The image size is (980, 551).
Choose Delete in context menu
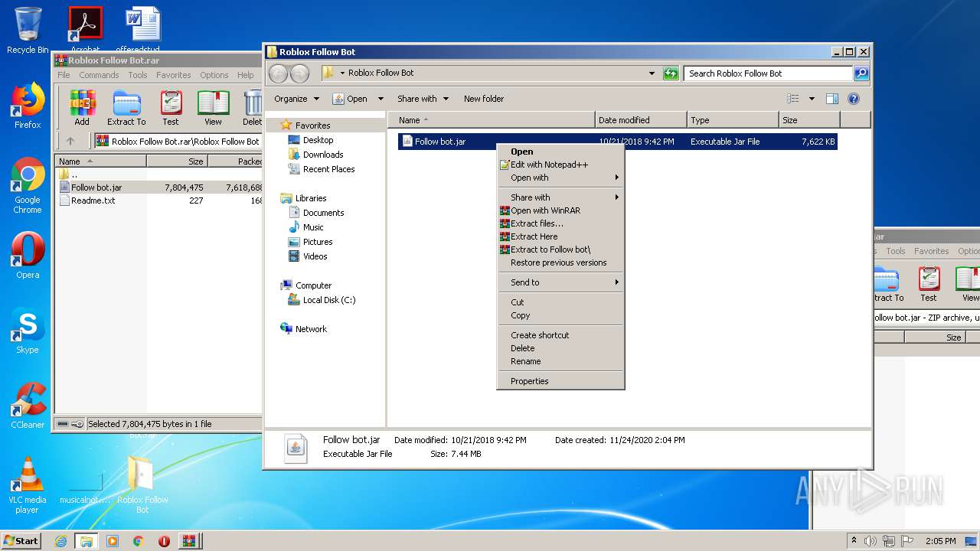tap(560, 348)
